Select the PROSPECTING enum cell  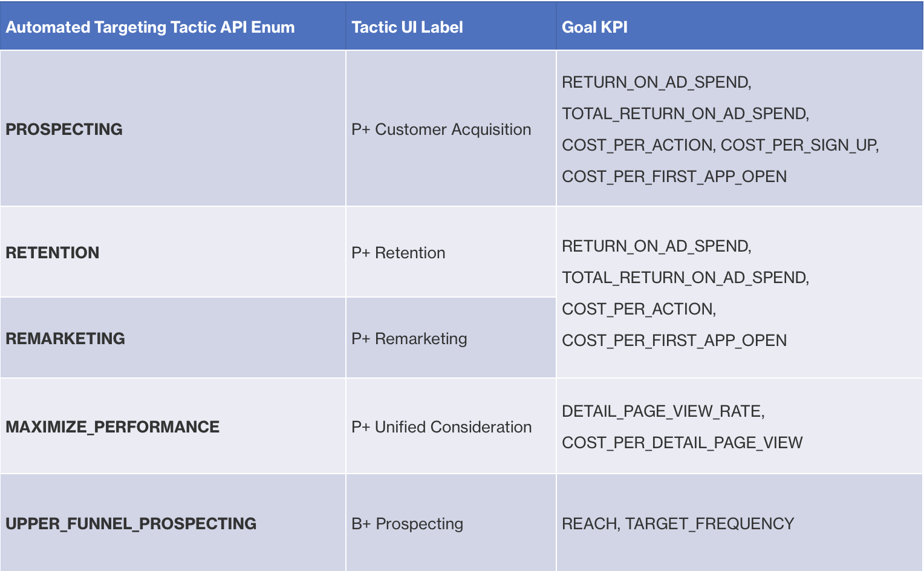pyautogui.click(x=64, y=129)
